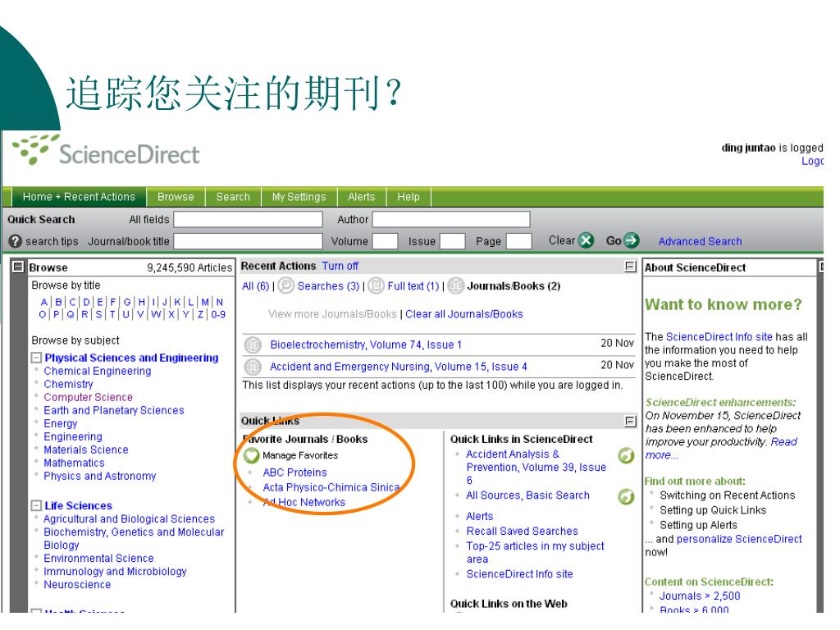840x630 pixels.
Task: Show All (6) recent actions
Action: pyautogui.click(x=256, y=286)
